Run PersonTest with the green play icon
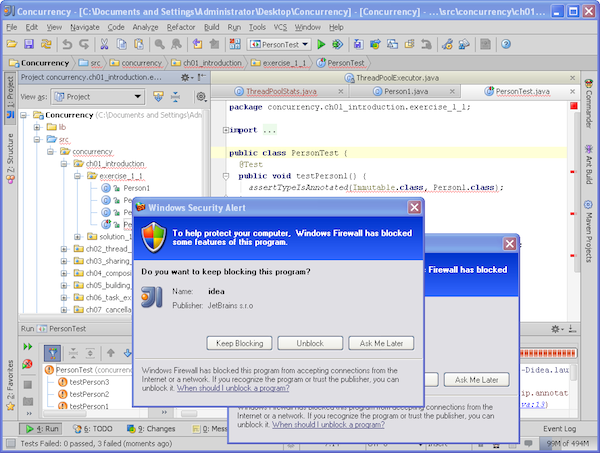 coord(321,44)
